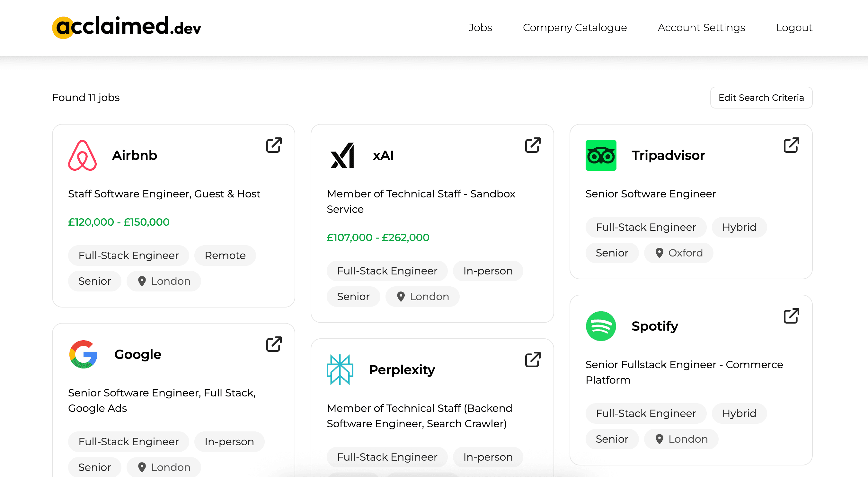Click 'Found 11 jobs' text
The image size is (868, 477).
(x=86, y=98)
